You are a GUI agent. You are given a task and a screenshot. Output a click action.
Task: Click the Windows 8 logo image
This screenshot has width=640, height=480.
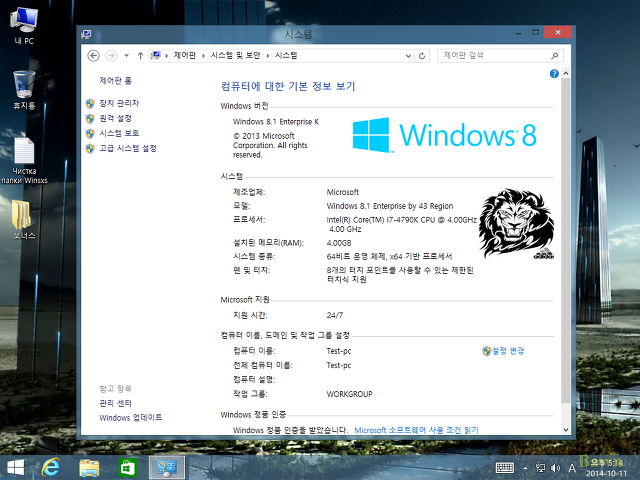click(444, 135)
